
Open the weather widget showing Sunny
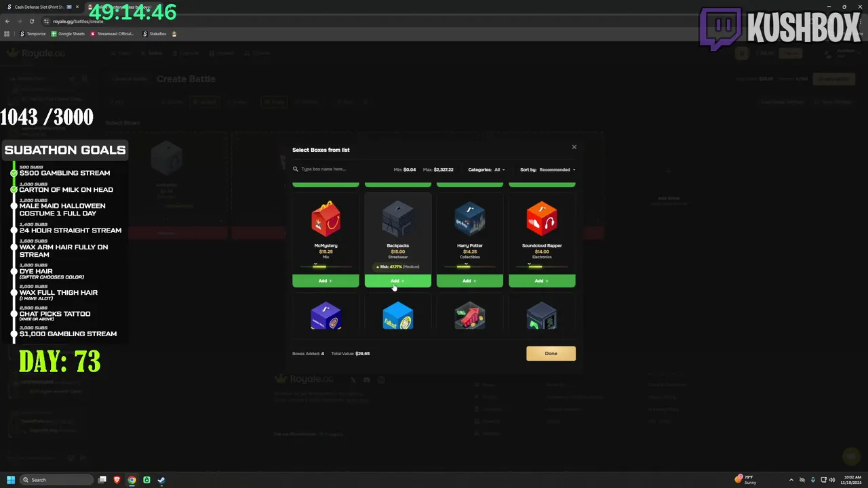pos(746,479)
